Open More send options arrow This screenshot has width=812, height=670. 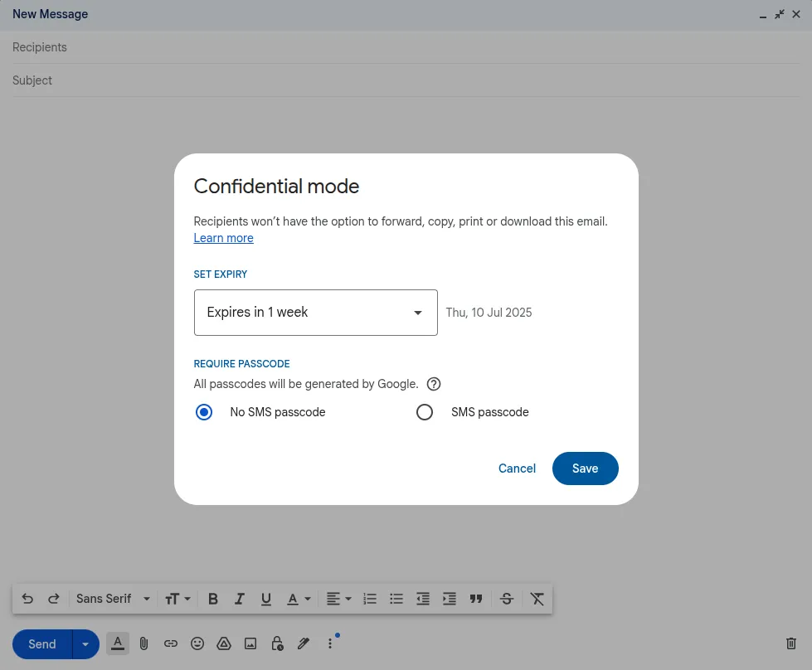(85, 644)
